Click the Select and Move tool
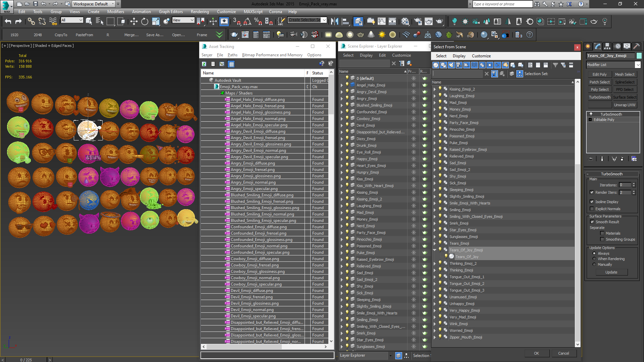The height and width of the screenshot is (362, 644). [134, 21]
